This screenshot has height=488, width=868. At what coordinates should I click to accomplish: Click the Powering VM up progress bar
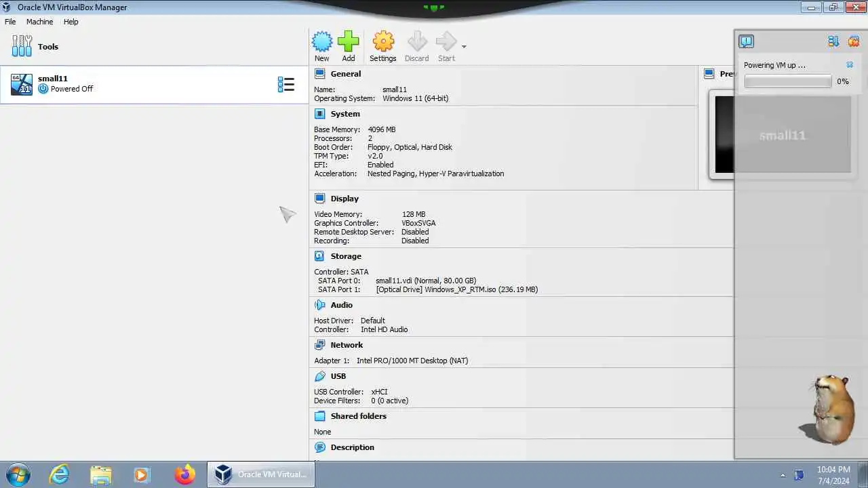[x=788, y=81]
